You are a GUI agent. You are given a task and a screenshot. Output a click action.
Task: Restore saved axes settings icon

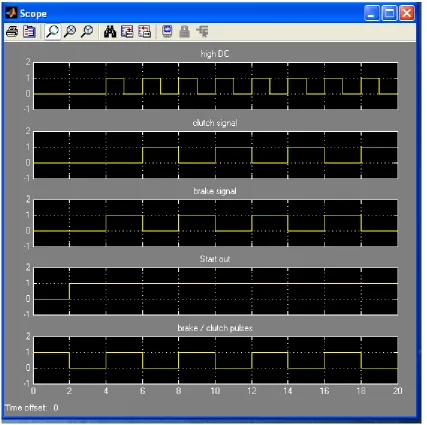click(x=145, y=32)
